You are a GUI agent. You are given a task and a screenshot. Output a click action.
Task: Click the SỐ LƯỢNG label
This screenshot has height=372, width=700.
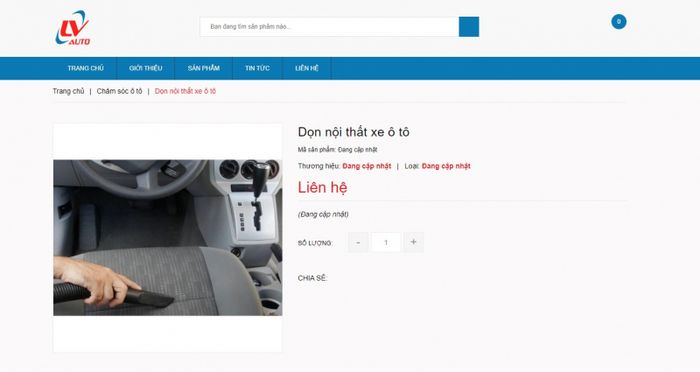(x=315, y=243)
